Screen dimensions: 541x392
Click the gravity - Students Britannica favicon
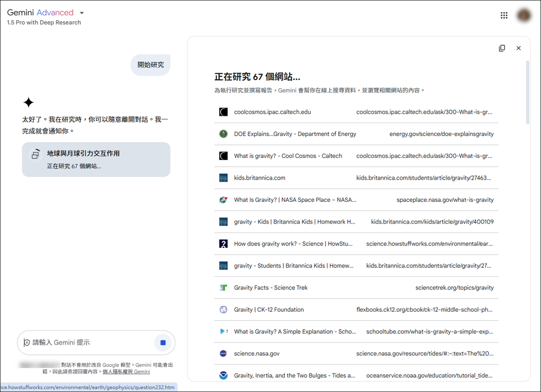(223, 266)
